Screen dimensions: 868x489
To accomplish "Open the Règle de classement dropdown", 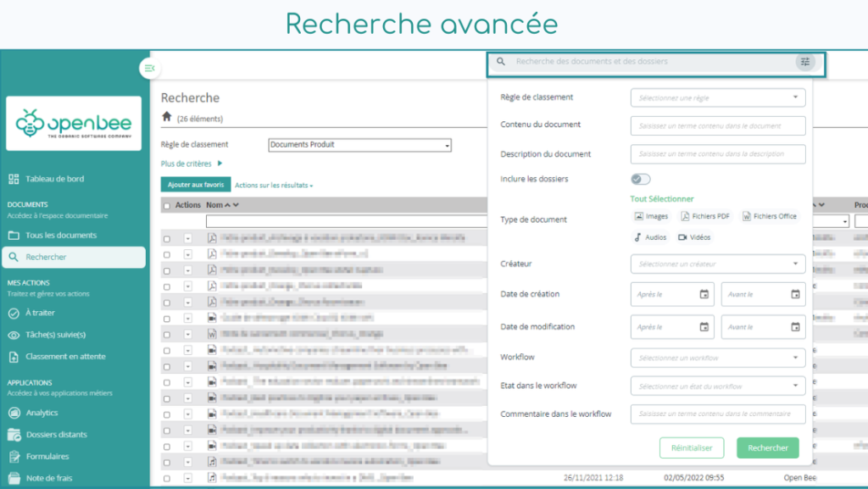I will pos(717,97).
